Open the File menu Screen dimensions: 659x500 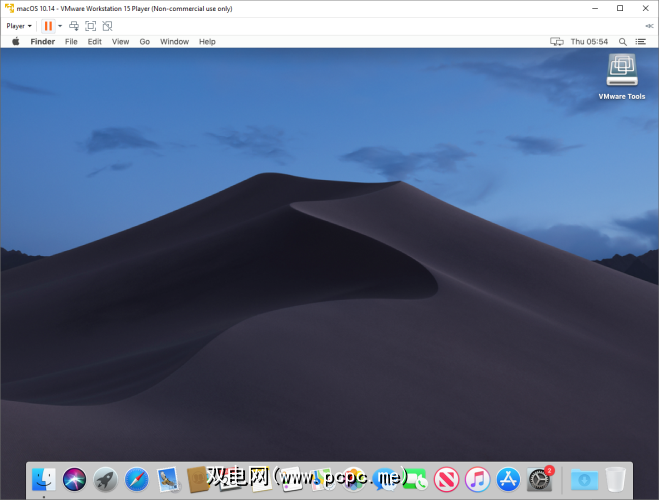pos(71,42)
